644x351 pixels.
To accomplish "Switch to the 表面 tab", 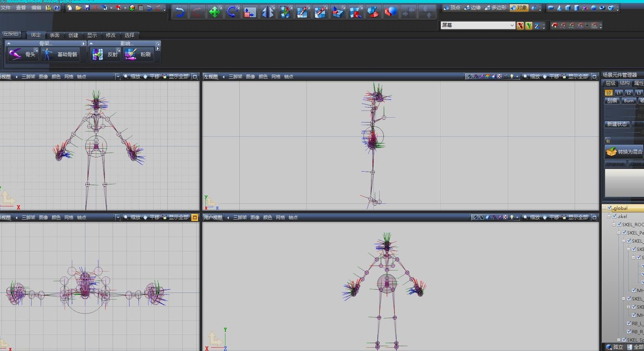I will coord(55,35).
